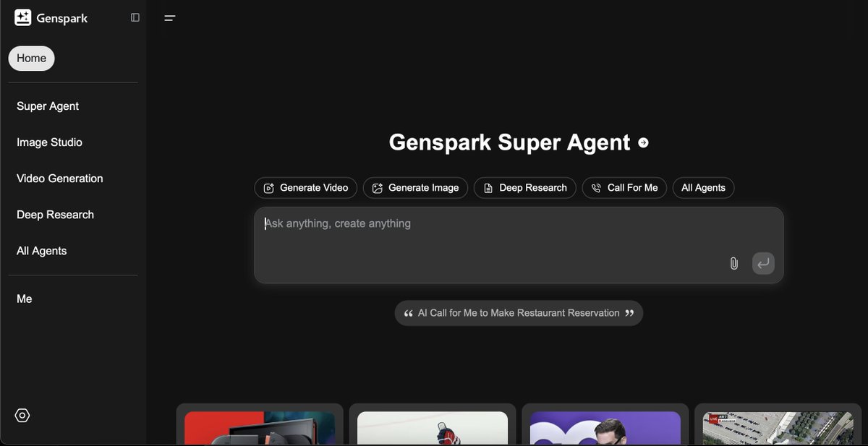The width and height of the screenshot is (868, 446).
Task: Click the Genspark logo icon
Action: 22,18
